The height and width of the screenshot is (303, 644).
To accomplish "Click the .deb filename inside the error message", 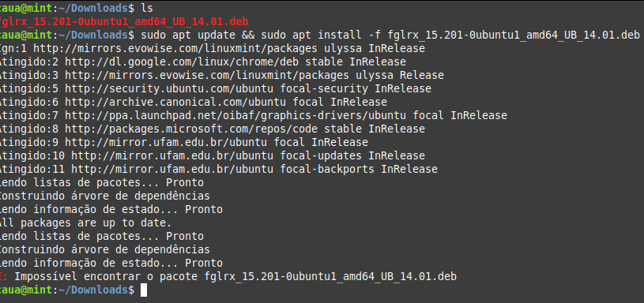I will point(330,277).
